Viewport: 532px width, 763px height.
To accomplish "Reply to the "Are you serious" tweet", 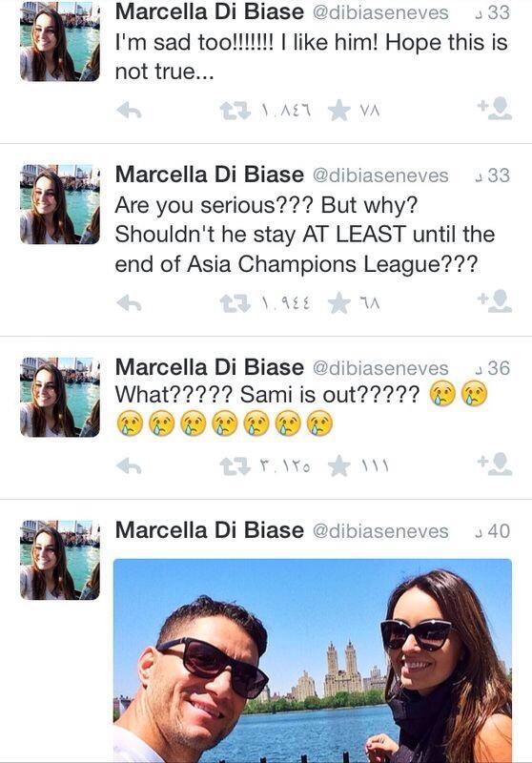I will (130, 303).
